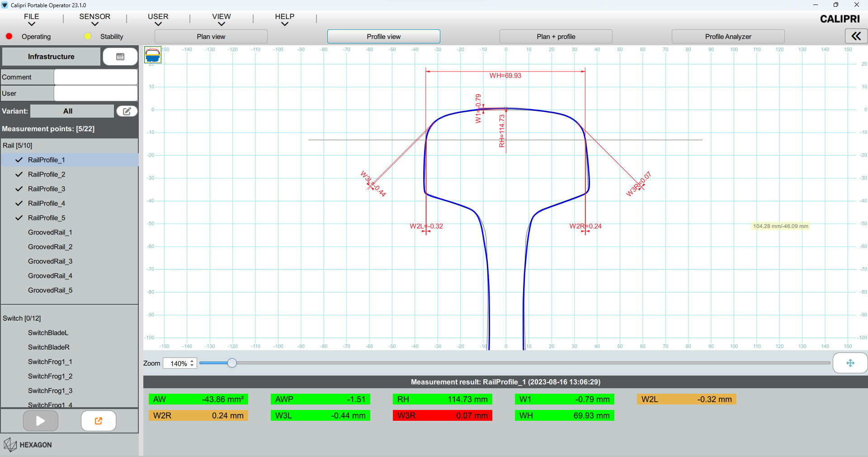This screenshot has height=457, width=868.
Task: Select GroovedRail_4 measurement point
Action: click(x=50, y=276)
